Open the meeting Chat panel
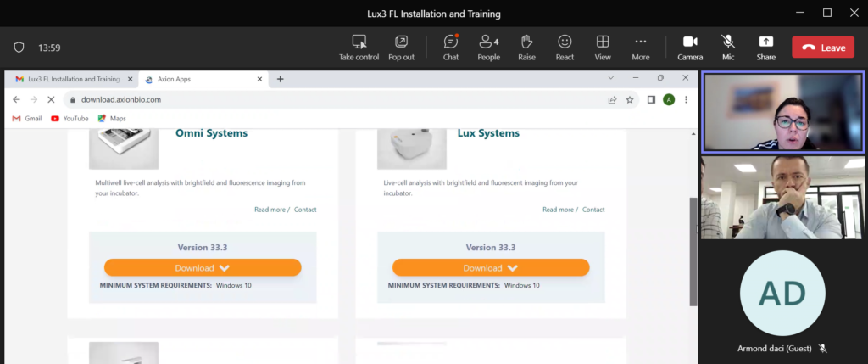Screen dimensions: 868x364 pos(451,48)
